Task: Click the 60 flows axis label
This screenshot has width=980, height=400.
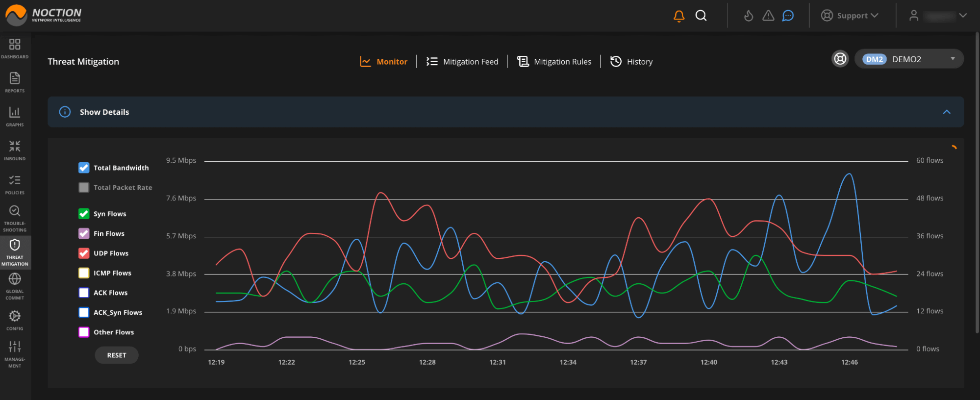Action: coord(930,160)
